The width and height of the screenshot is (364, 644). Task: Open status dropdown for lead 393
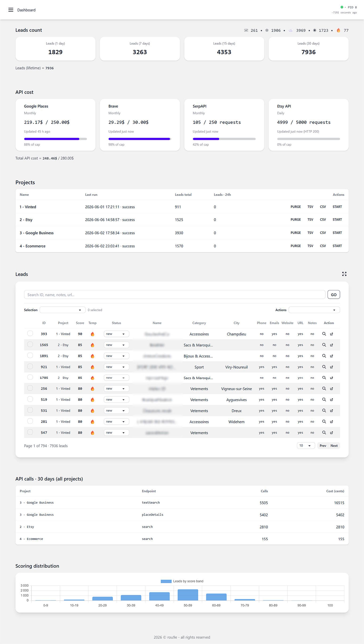point(116,334)
